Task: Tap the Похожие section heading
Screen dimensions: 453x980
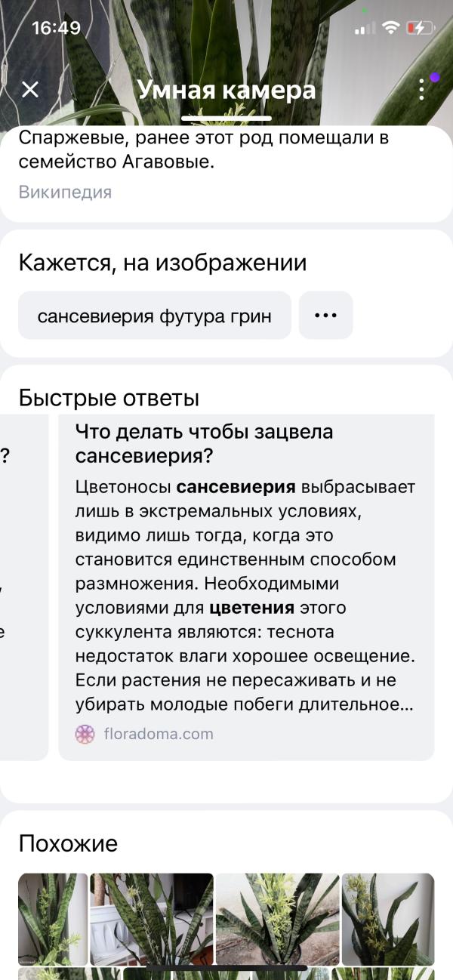Action: click(68, 843)
